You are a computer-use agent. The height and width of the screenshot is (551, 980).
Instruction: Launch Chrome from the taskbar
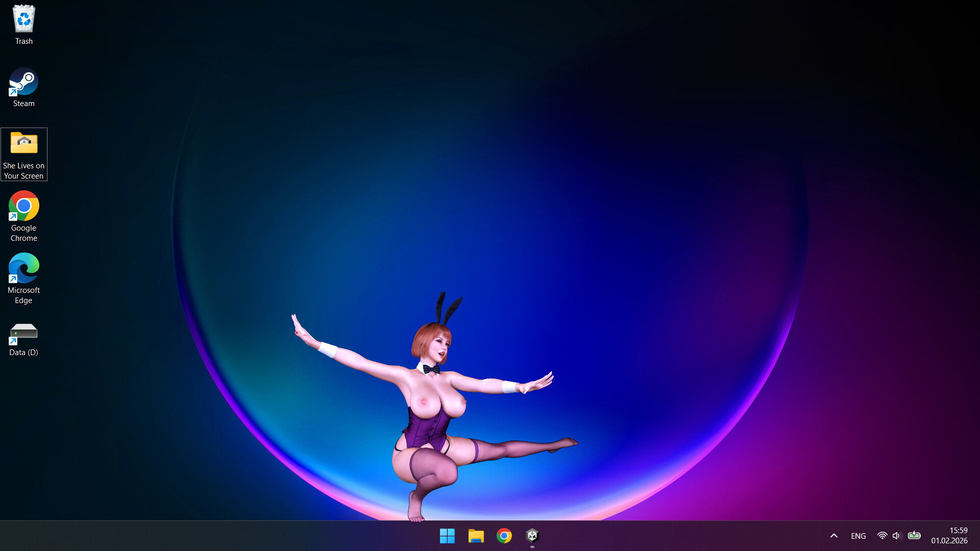click(504, 536)
